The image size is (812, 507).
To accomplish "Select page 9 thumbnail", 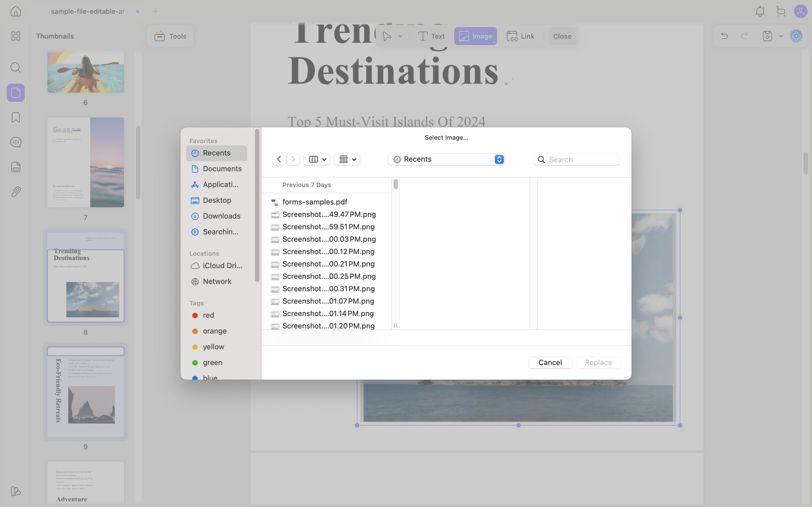I will pyautogui.click(x=86, y=392).
